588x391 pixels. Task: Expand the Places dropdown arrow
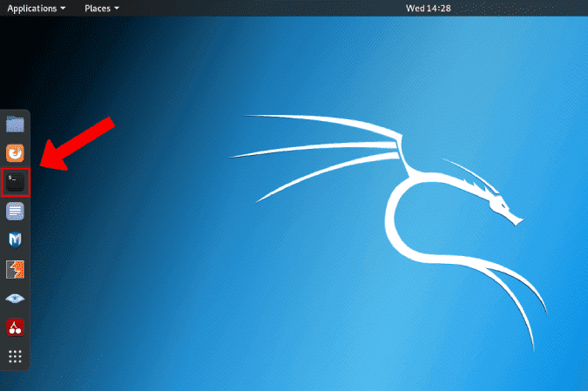[117, 8]
